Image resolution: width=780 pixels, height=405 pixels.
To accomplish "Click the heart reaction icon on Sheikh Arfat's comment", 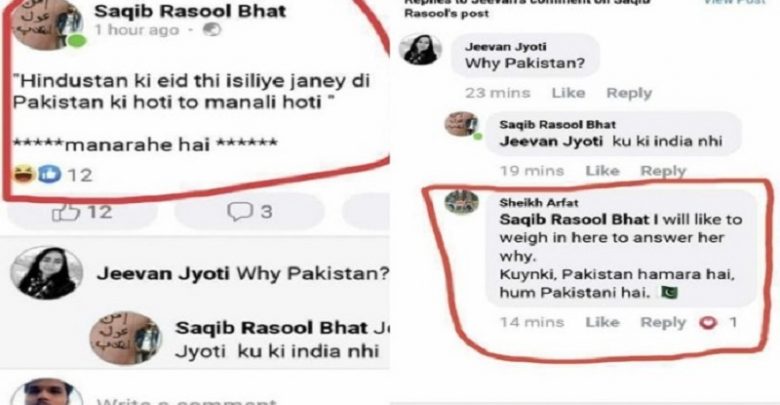I will point(708,323).
